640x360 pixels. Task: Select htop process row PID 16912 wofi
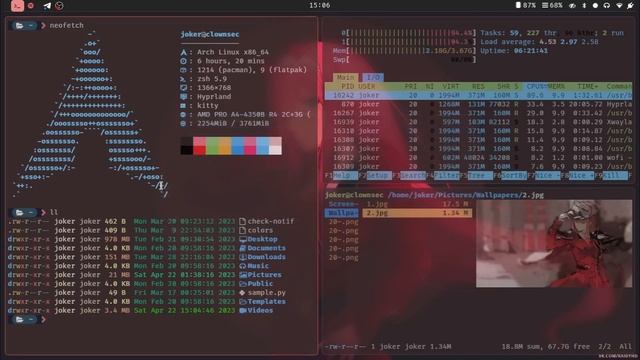click(x=478, y=158)
